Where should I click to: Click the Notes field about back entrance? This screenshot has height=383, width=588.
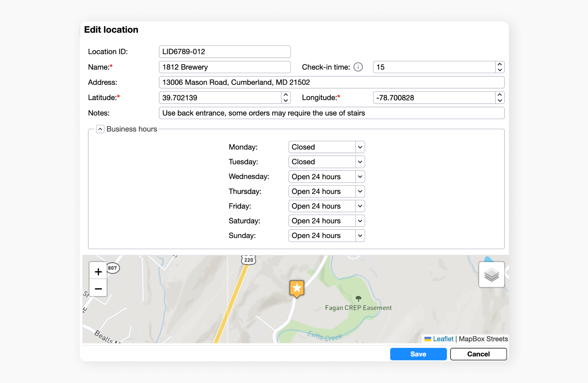point(331,113)
